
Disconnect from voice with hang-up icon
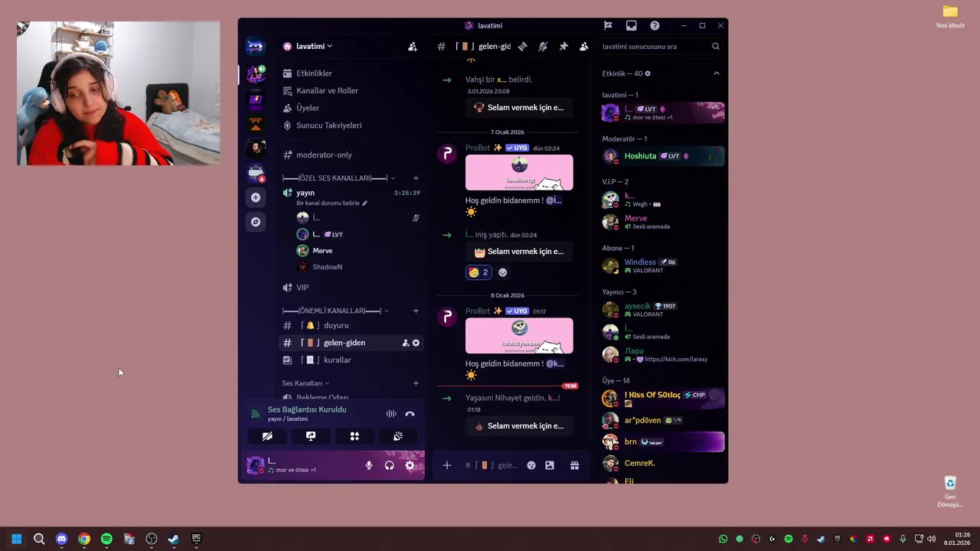pyautogui.click(x=410, y=414)
